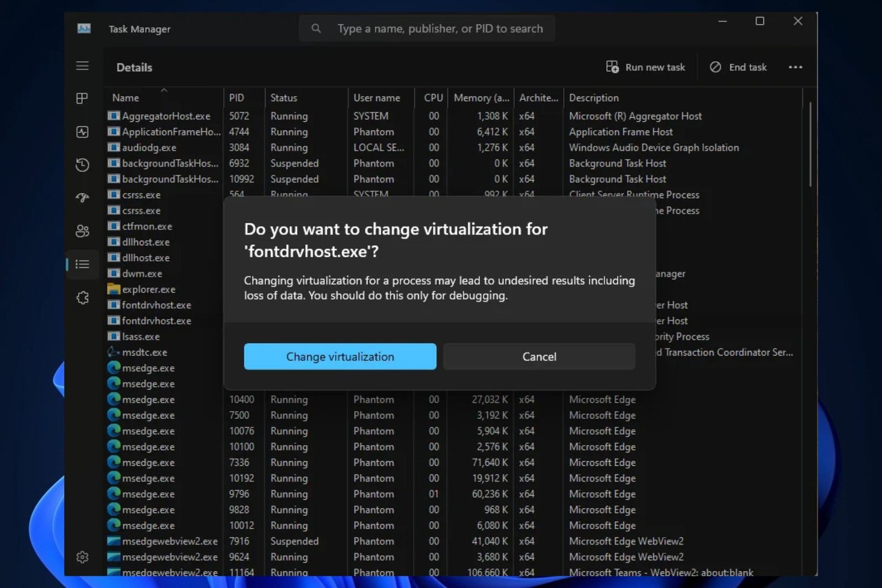The width and height of the screenshot is (882, 588).
Task: Open the hamburger navigation menu
Action: 82,66
